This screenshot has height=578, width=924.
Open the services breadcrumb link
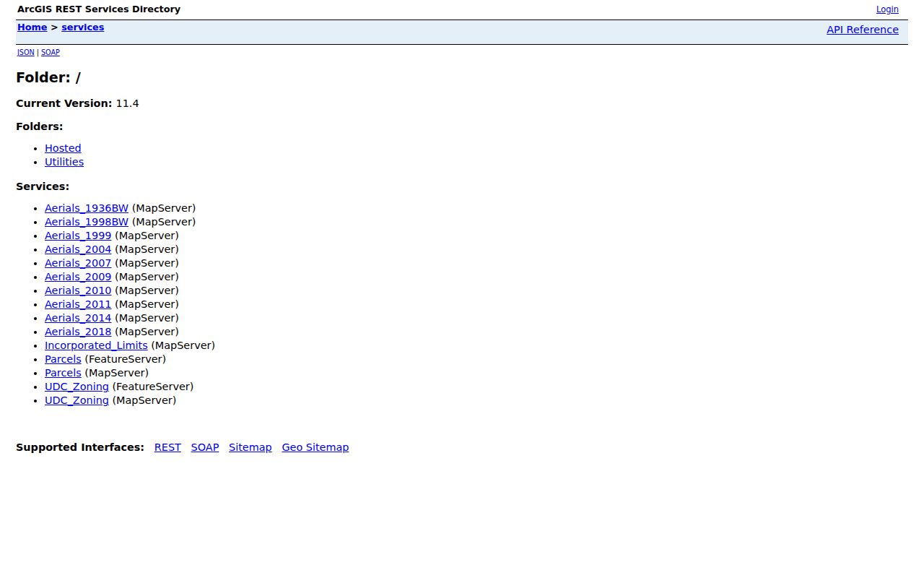[x=82, y=27]
